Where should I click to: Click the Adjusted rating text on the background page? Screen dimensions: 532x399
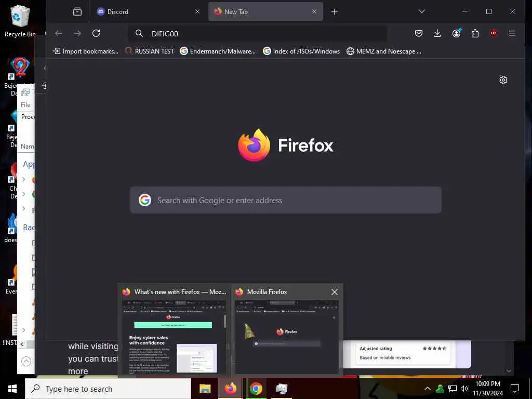(x=376, y=349)
